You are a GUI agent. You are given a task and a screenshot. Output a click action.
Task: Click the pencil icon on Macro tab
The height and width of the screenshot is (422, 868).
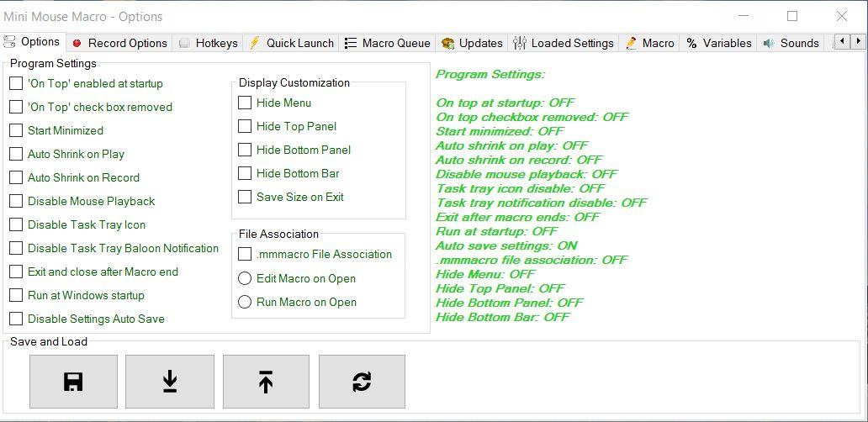[631, 43]
